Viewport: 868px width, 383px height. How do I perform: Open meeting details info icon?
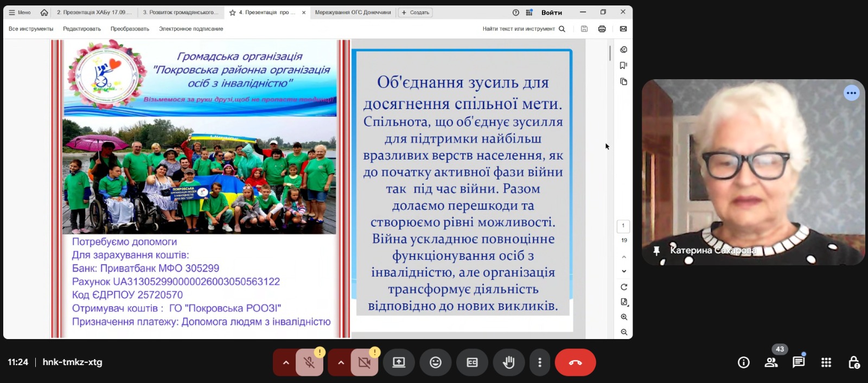743,362
